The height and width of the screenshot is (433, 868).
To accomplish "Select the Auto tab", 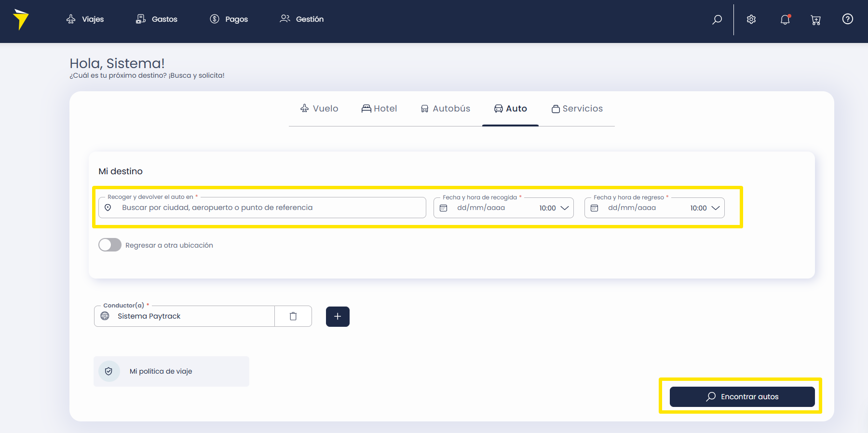I will point(511,109).
